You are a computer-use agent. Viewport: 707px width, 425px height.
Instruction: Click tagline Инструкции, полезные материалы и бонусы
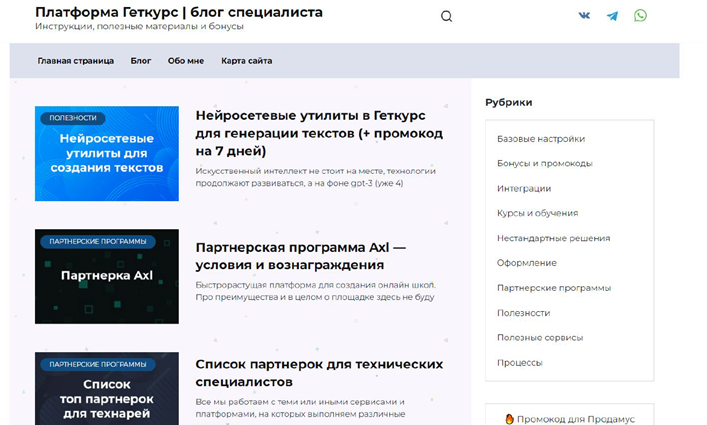(139, 26)
